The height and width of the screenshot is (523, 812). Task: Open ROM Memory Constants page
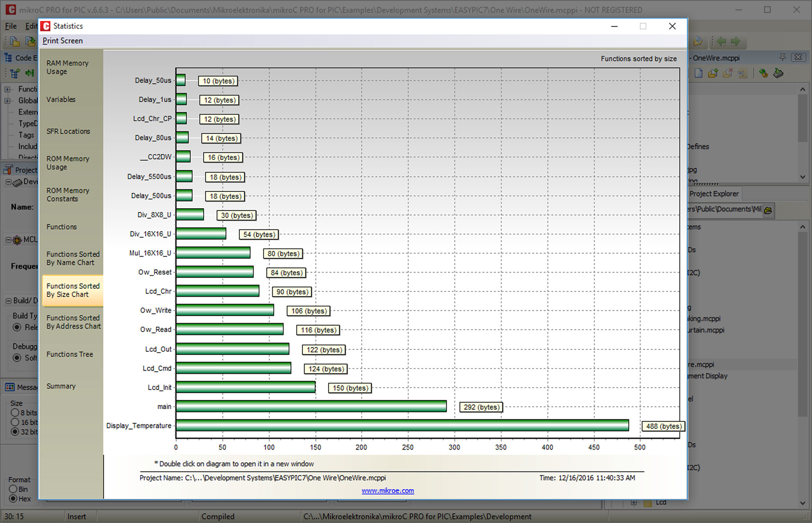tap(68, 195)
